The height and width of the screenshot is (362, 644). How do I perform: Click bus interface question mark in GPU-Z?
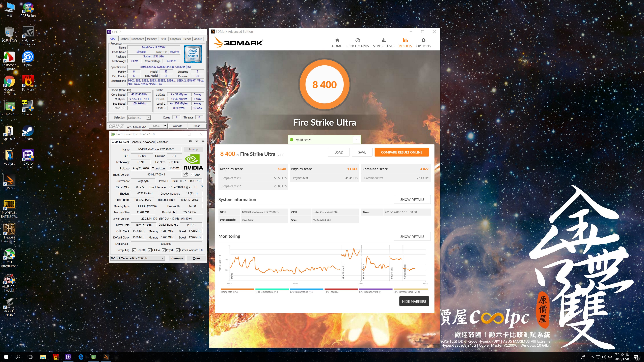coord(202,187)
